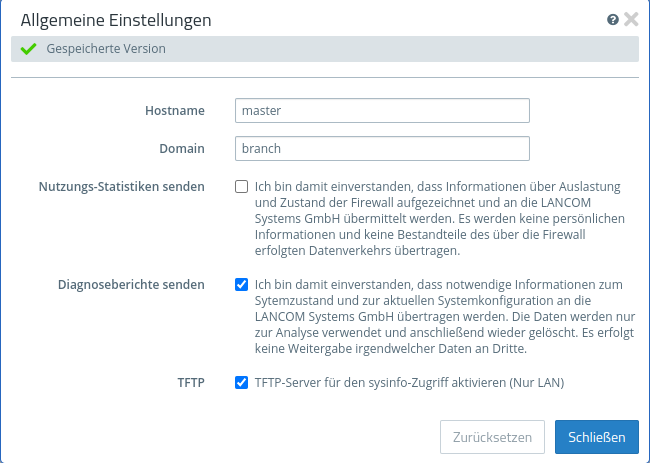Select the 'Diagnoseberichte senden' label
Image resolution: width=650 pixels, height=463 pixels.
(130, 285)
